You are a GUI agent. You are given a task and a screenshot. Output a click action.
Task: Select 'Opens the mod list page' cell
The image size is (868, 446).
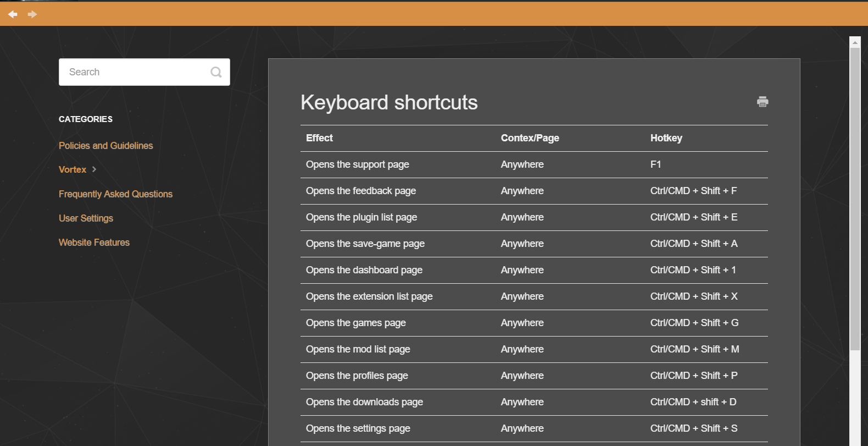click(358, 349)
